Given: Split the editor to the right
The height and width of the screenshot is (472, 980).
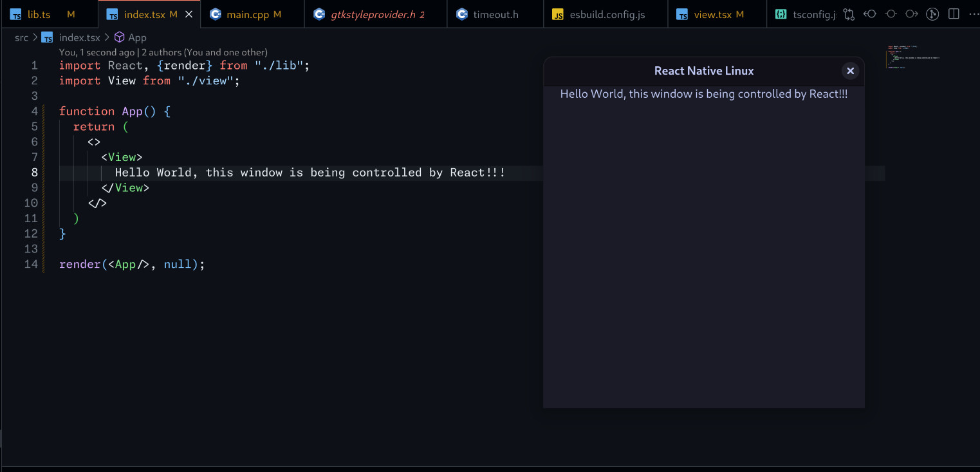Looking at the screenshot, I should (x=954, y=14).
